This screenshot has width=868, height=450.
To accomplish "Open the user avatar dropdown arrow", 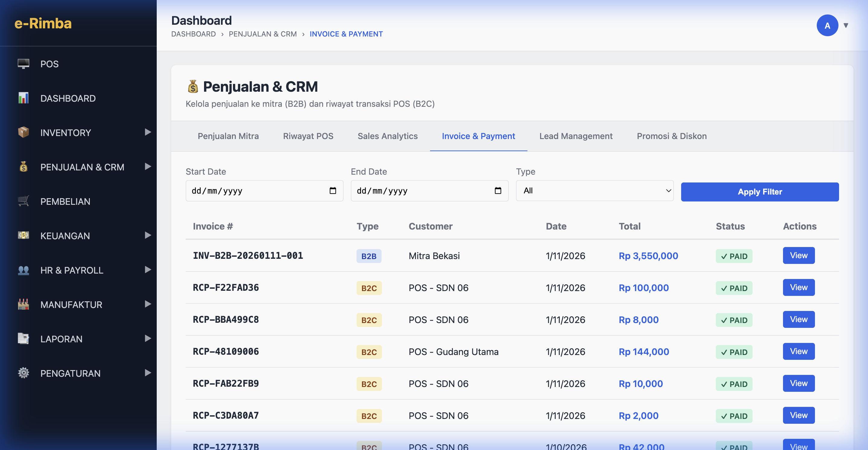I will pyautogui.click(x=845, y=25).
